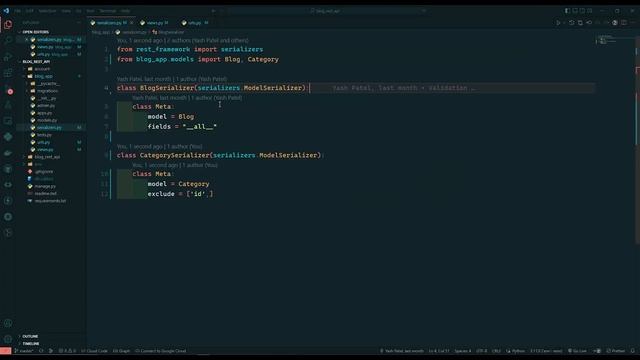Open the Accounts menu icon
Image resolution: width=640 pixels, height=360 pixels.
(8, 323)
